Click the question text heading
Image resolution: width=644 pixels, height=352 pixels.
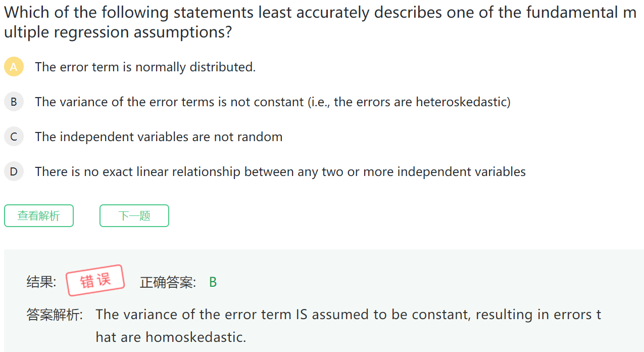coord(320,22)
